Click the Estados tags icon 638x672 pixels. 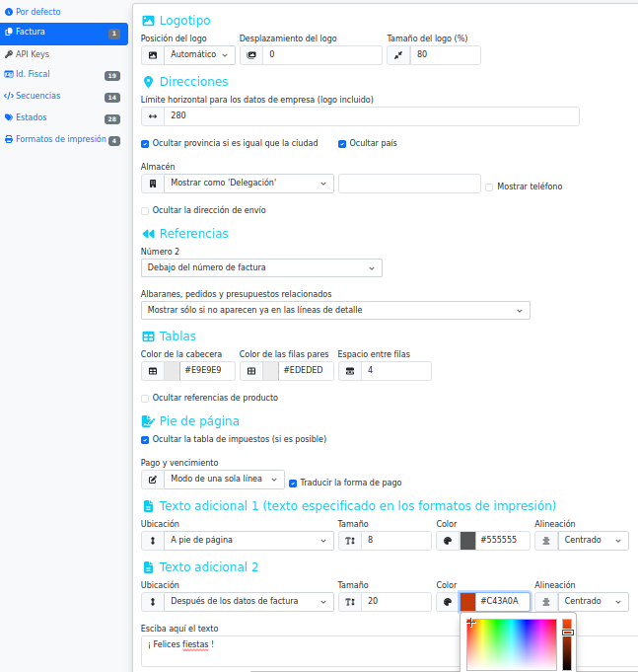tap(9, 117)
